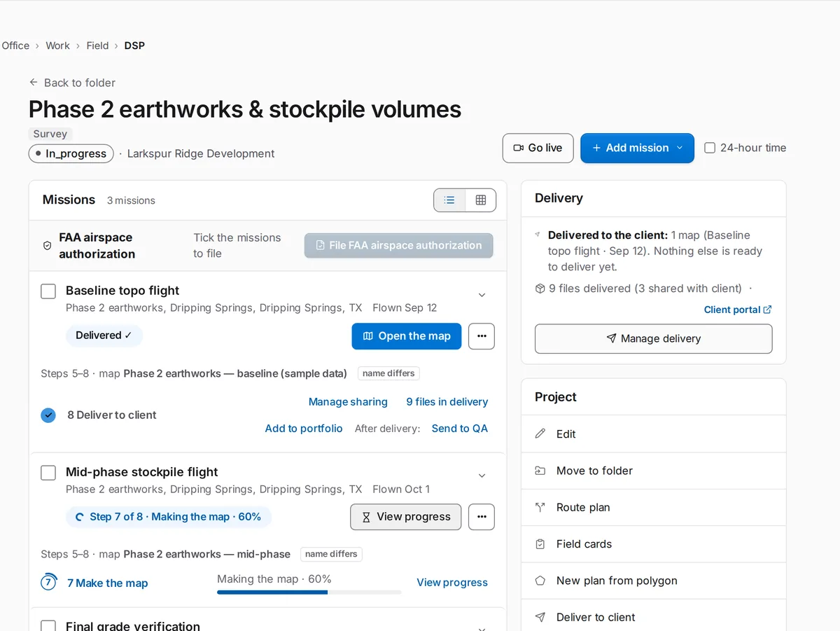This screenshot has height=631, width=840.
Task: Open the Add mission dropdown
Action: click(x=637, y=148)
